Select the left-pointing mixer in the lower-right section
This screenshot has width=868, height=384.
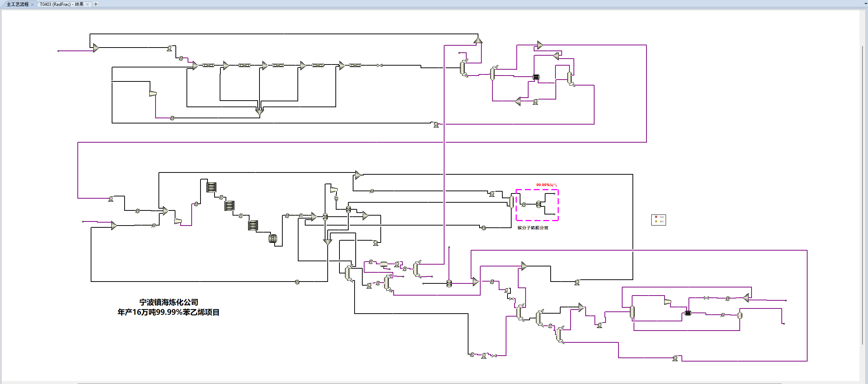click(746, 298)
